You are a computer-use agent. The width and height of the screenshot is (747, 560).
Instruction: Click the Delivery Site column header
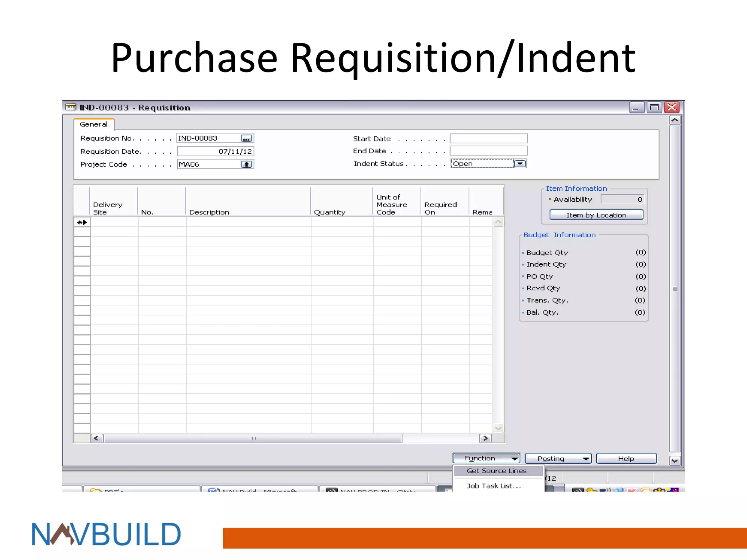[x=113, y=201]
